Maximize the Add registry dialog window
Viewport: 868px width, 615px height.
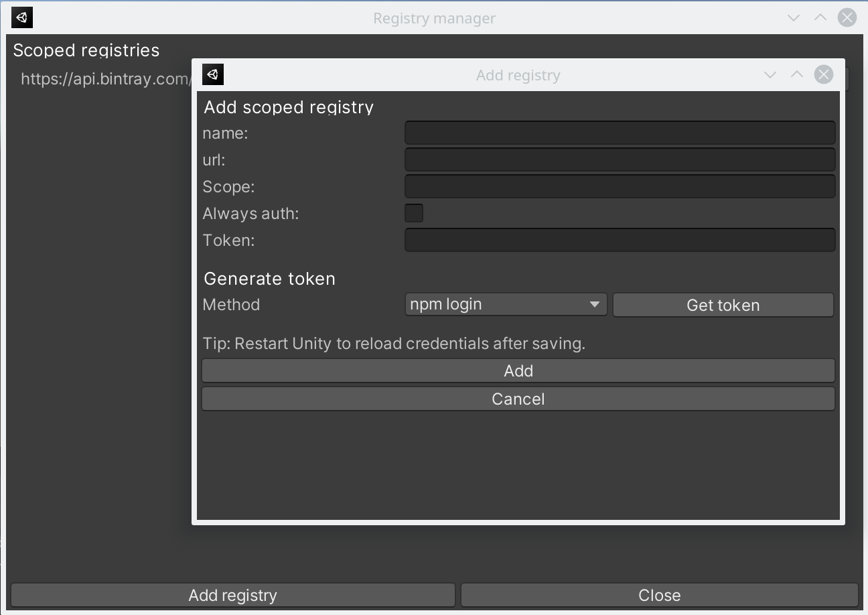(797, 75)
